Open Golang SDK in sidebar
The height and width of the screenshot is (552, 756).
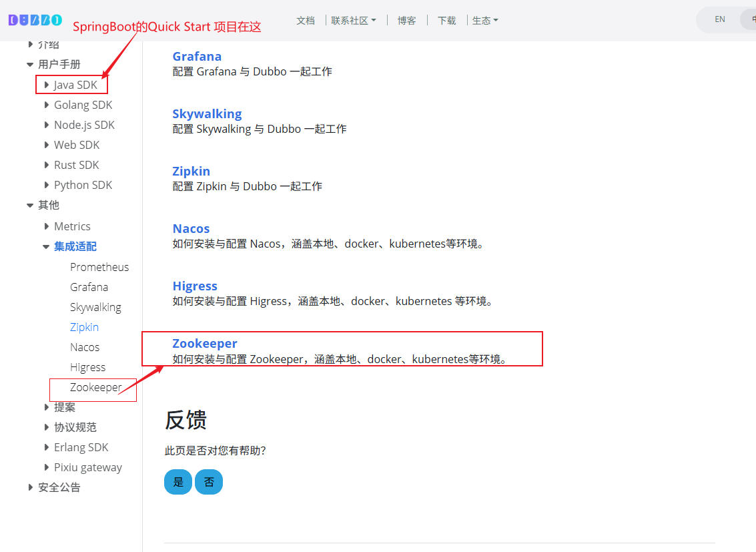click(83, 105)
